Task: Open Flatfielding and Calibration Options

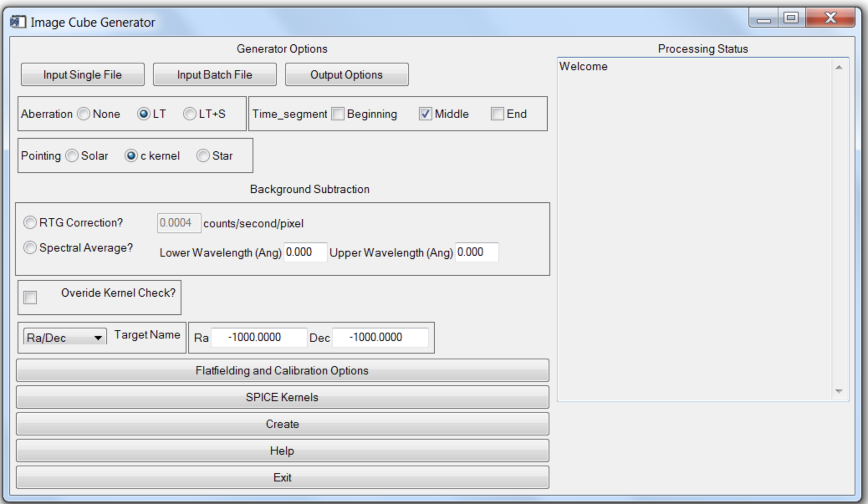Action: pos(282,370)
